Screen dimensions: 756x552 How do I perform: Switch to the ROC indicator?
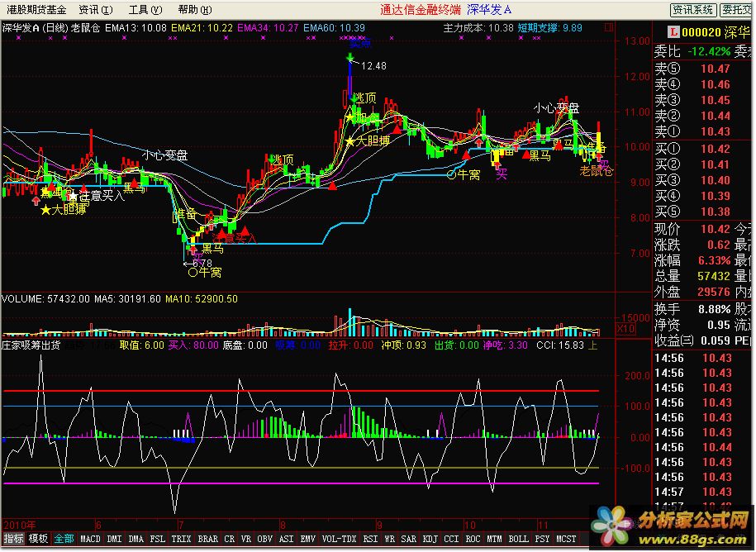473,539
